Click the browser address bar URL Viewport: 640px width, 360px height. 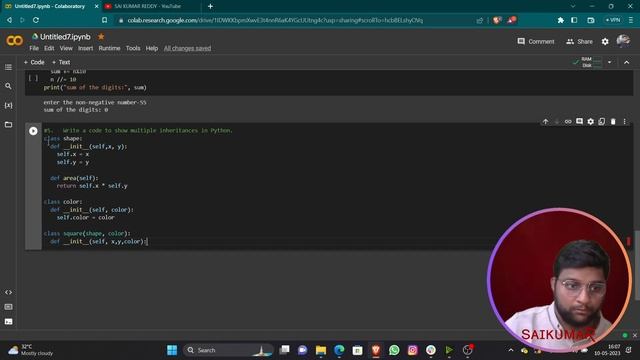click(275, 20)
